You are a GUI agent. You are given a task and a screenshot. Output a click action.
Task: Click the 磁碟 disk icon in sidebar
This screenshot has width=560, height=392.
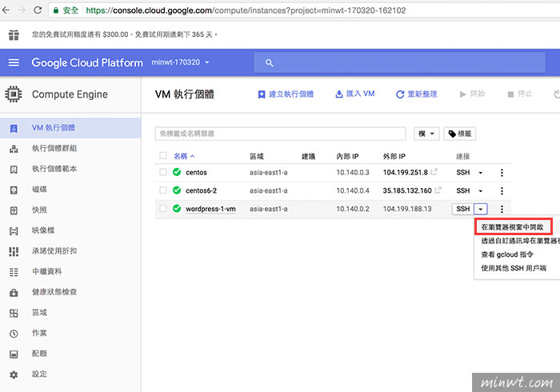14,190
